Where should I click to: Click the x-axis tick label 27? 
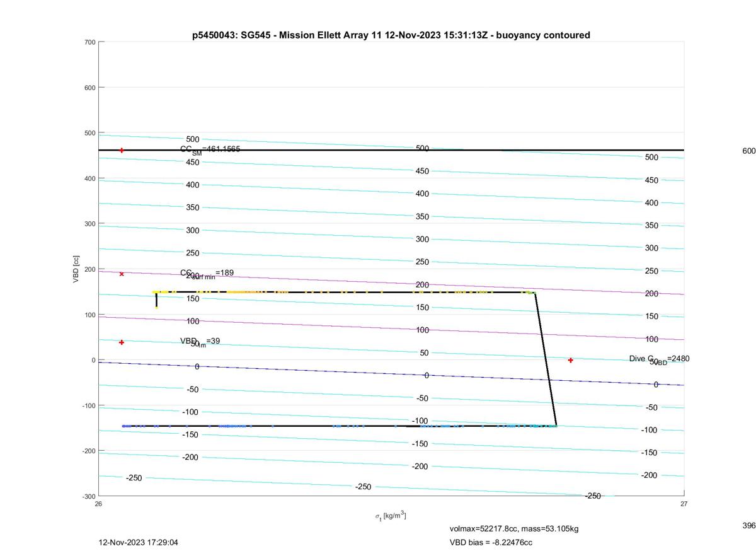coord(684,504)
